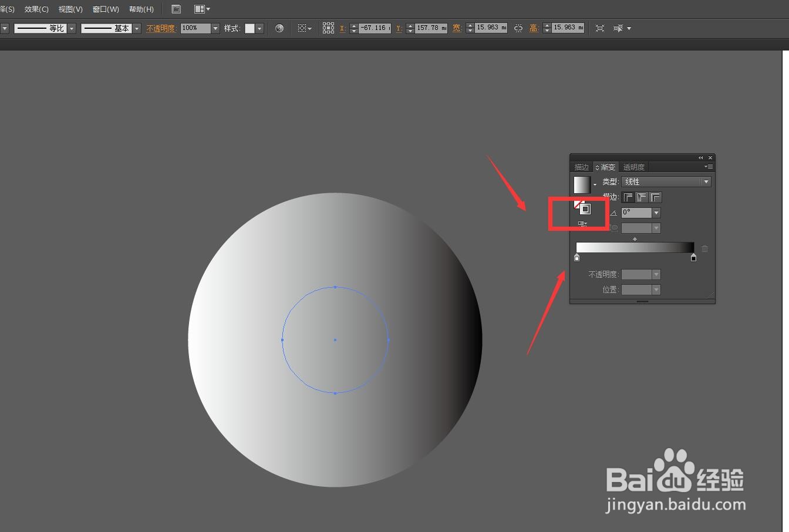The image size is (789, 532).
Task: Expand the 类型 线性 dropdown
Action: click(666, 182)
